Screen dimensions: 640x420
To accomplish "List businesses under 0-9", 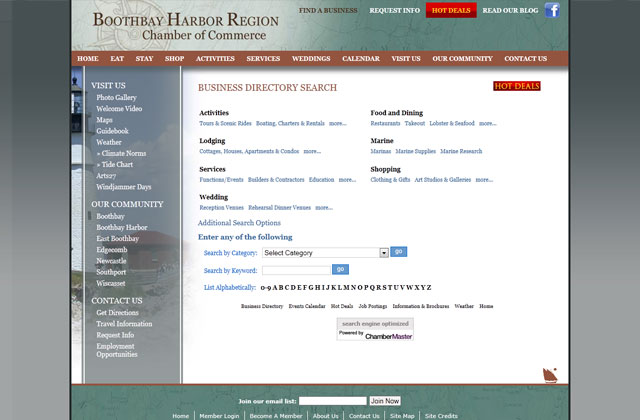I will tap(266, 288).
